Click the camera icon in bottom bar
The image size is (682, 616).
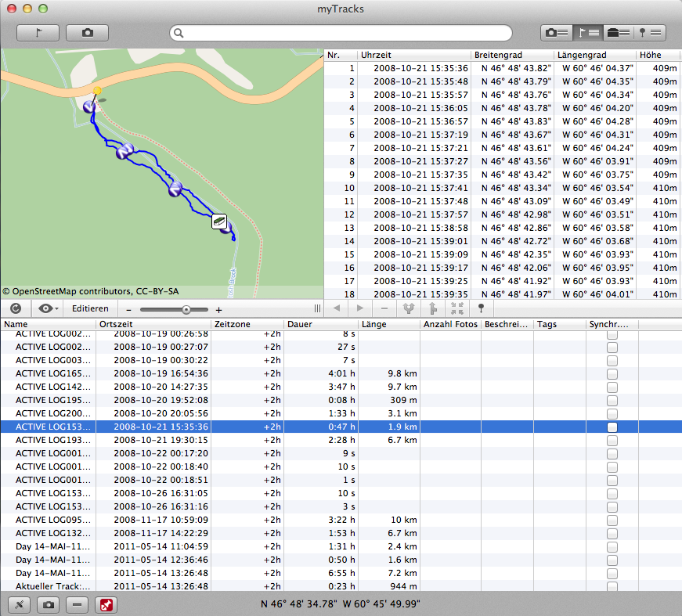49,605
